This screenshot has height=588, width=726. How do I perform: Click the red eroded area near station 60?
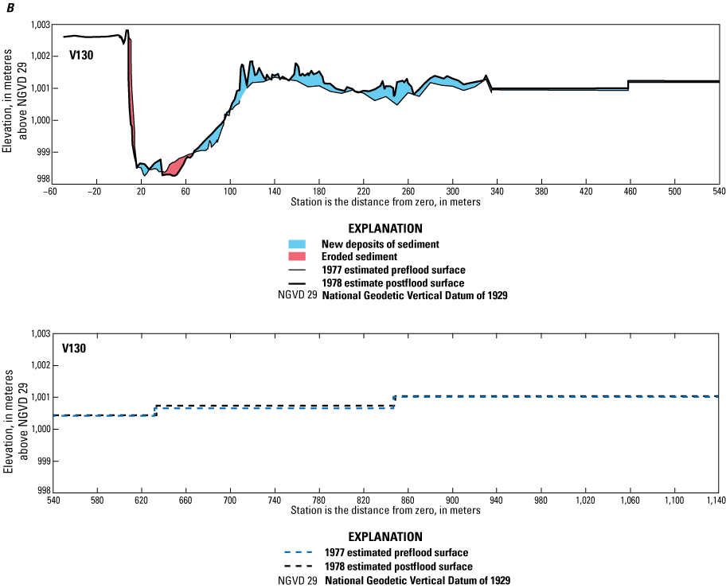(x=177, y=165)
